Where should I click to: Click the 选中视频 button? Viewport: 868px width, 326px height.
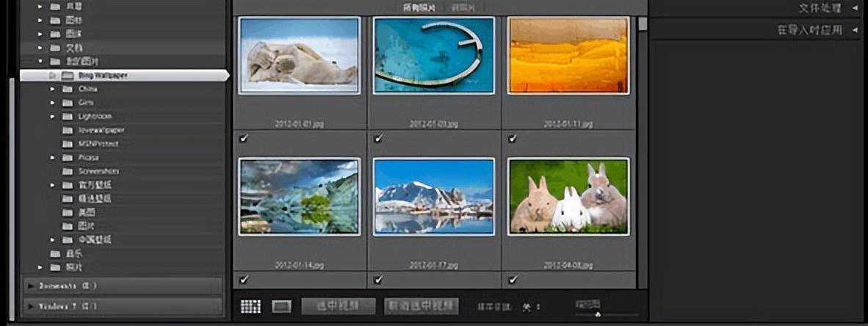point(338,306)
